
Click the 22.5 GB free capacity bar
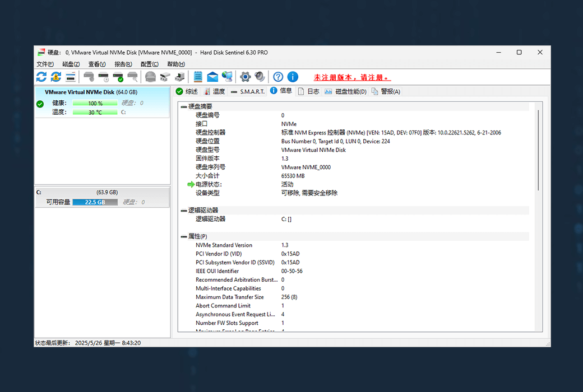tap(95, 202)
